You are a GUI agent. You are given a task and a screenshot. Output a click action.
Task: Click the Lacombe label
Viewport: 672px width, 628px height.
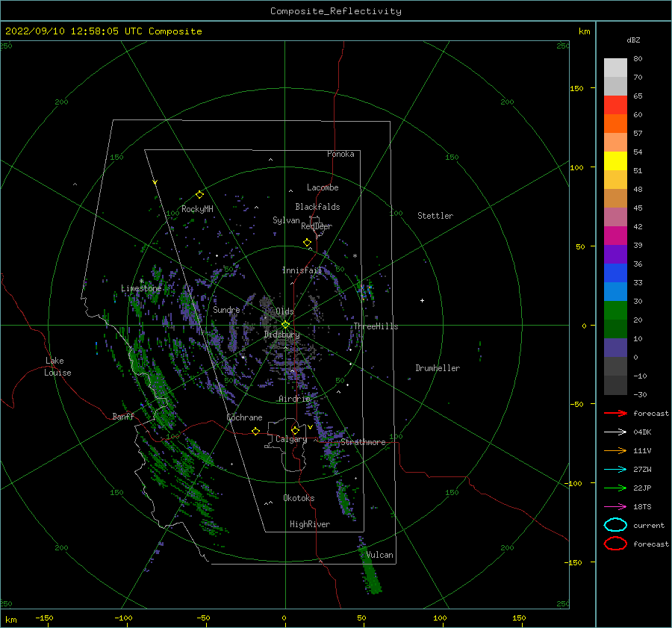(323, 187)
